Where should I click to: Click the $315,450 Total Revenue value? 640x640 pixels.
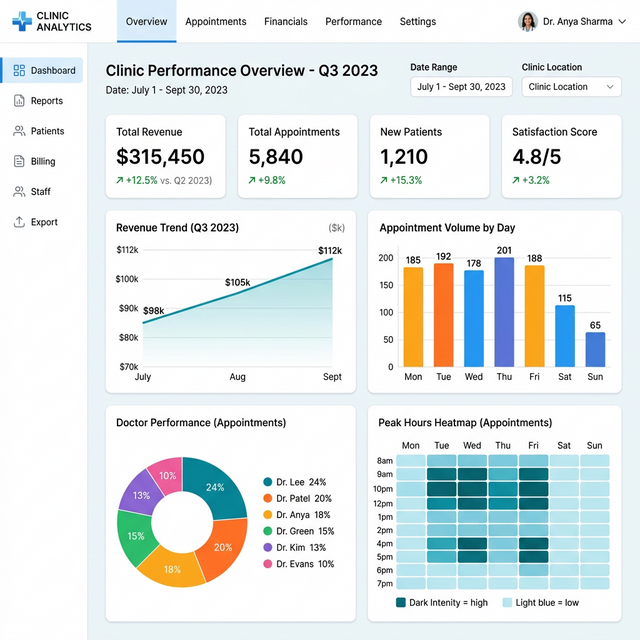[160, 157]
